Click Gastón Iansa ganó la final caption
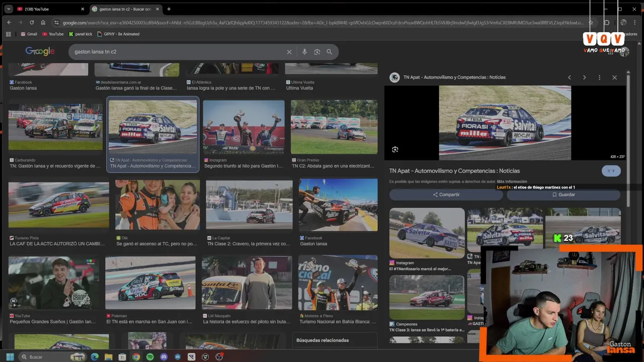This screenshot has width=644, height=362. click(136, 88)
